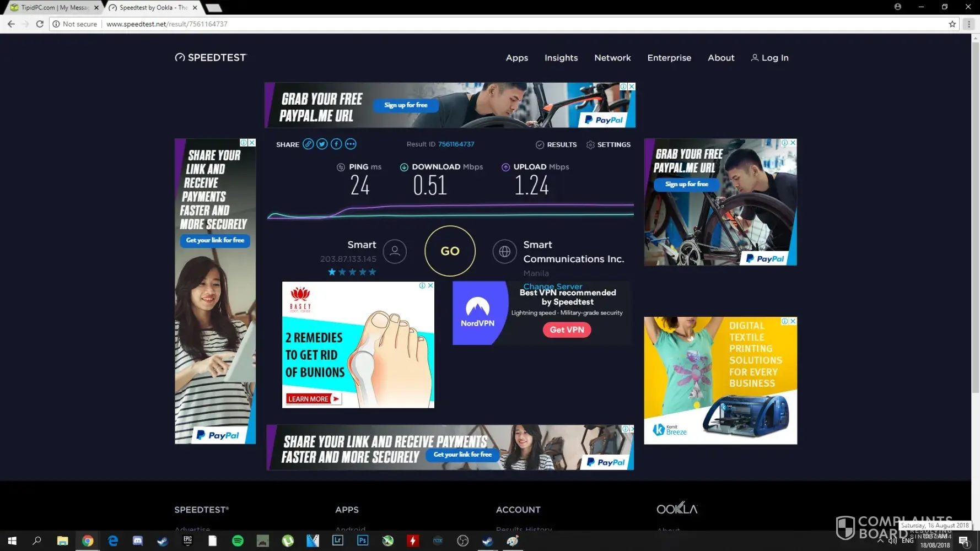Open Spotify from the taskbar
980x551 pixels.
tap(238, 541)
